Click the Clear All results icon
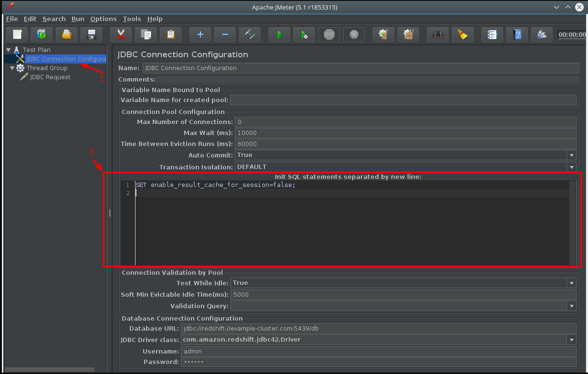 pyautogui.click(x=408, y=34)
